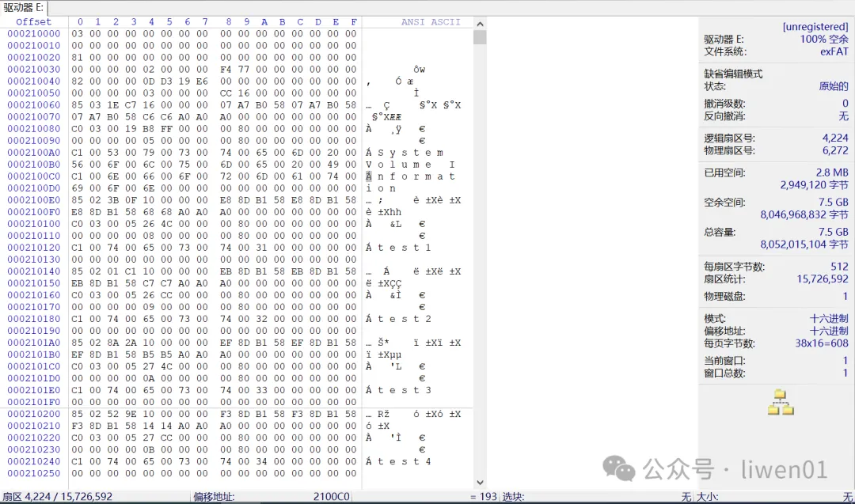Click hex byte F4 in row 000210030
The height and width of the screenshot is (504, 855).
coord(226,69)
